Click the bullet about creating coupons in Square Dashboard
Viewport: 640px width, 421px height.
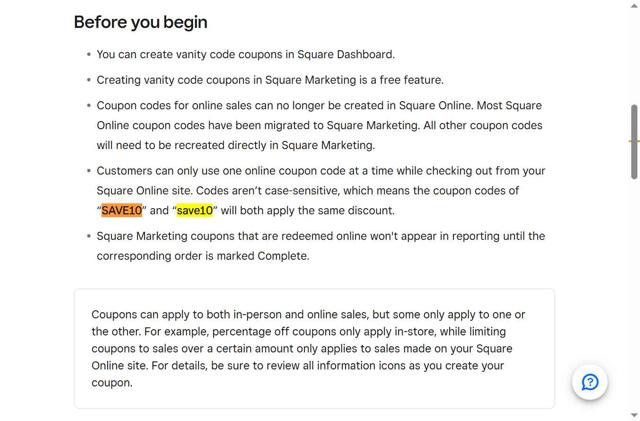245,54
